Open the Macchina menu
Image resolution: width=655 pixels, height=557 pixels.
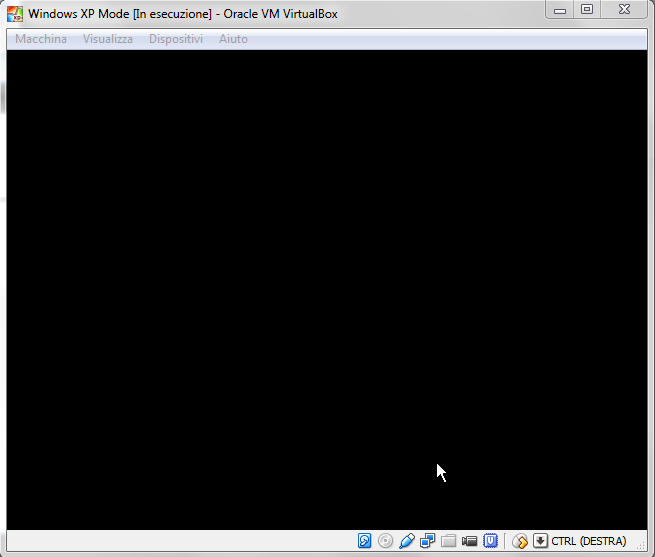coord(41,39)
